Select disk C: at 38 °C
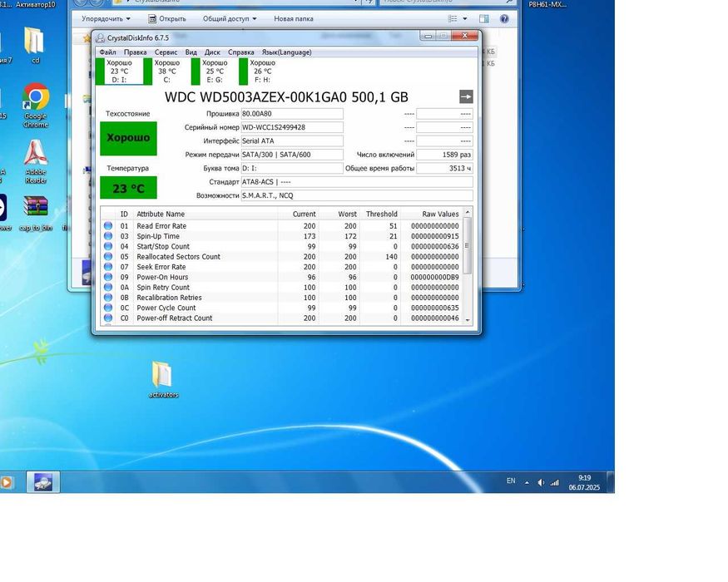 click(x=167, y=71)
